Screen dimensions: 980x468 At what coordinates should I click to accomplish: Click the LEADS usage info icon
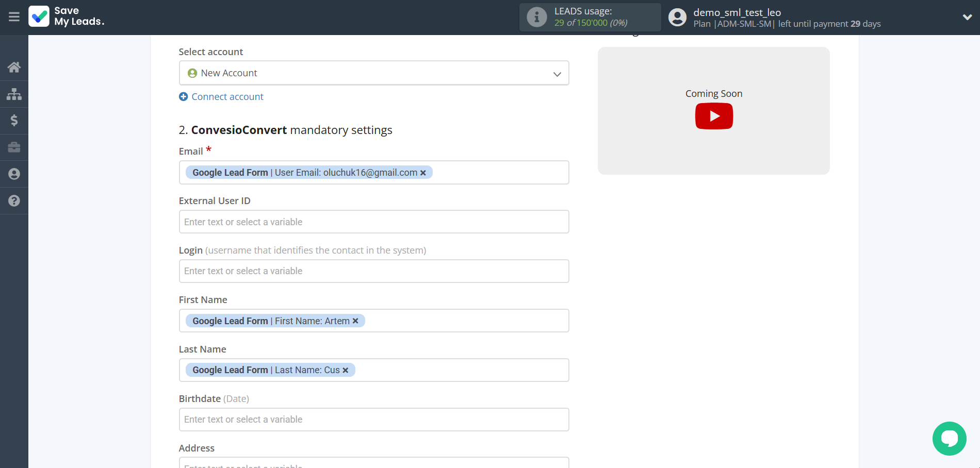tap(536, 17)
